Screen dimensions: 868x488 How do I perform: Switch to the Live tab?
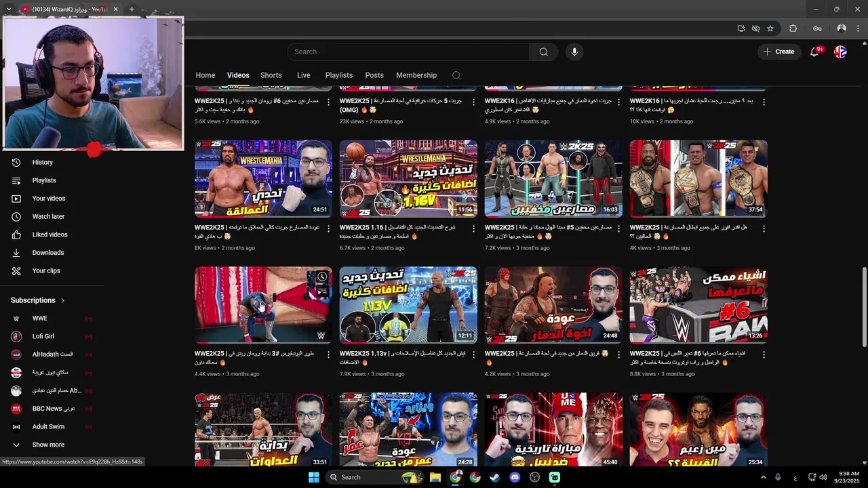point(303,75)
